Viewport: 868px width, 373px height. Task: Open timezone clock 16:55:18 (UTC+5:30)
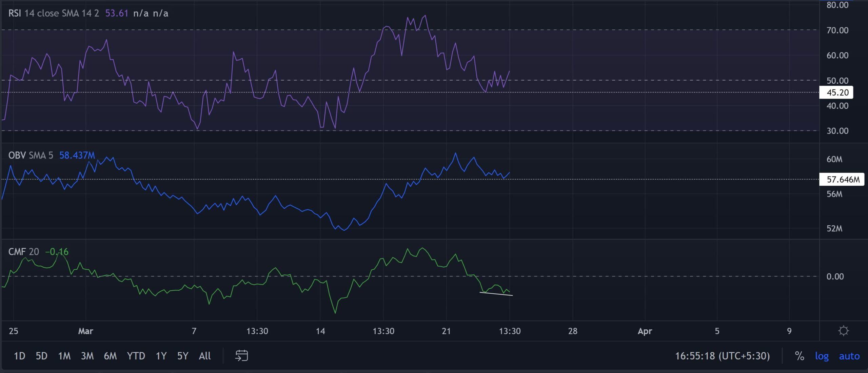722,356
